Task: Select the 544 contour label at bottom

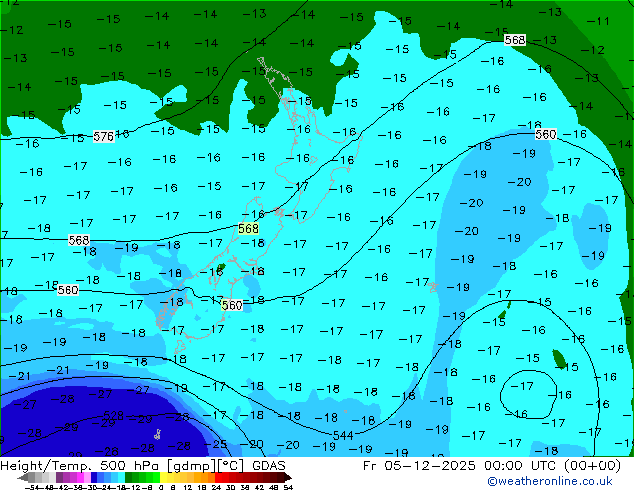Action: (343, 435)
